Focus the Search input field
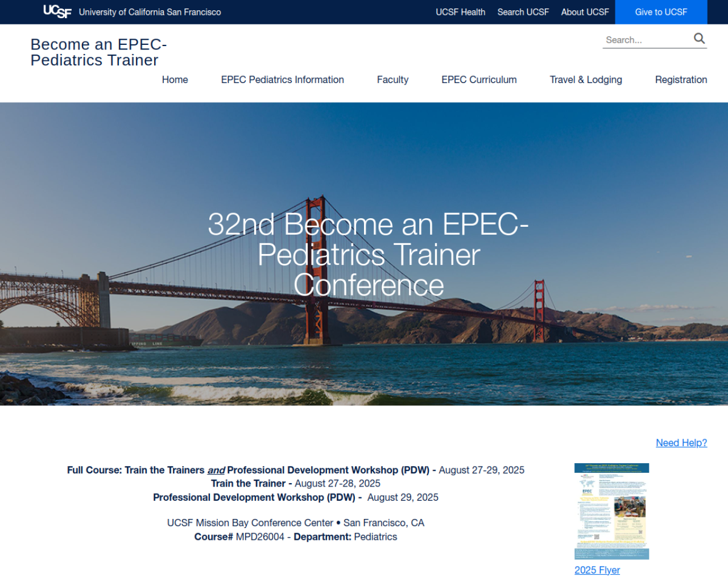This screenshot has height=582, width=728. pyautogui.click(x=647, y=40)
